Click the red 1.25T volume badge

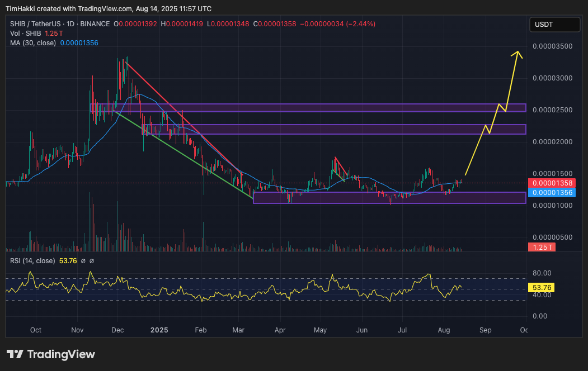(x=542, y=246)
